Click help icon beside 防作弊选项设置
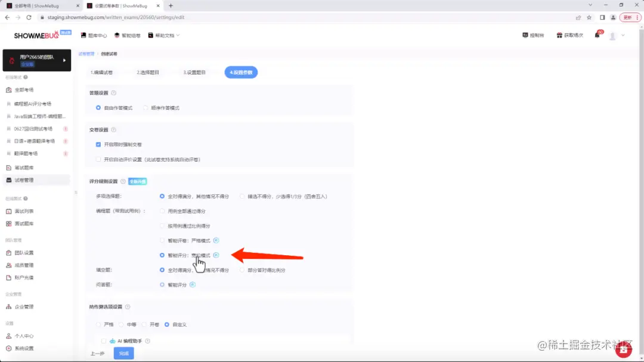Screen dimensions: 644x362 (x=128, y=307)
